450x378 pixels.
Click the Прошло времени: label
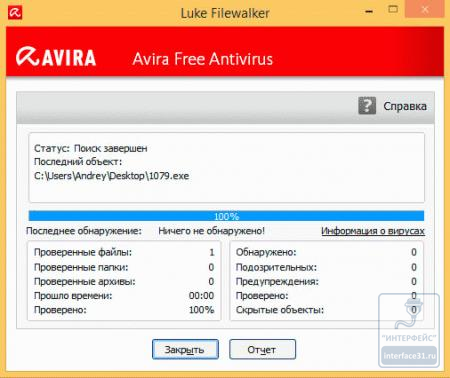[x=73, y=296]
